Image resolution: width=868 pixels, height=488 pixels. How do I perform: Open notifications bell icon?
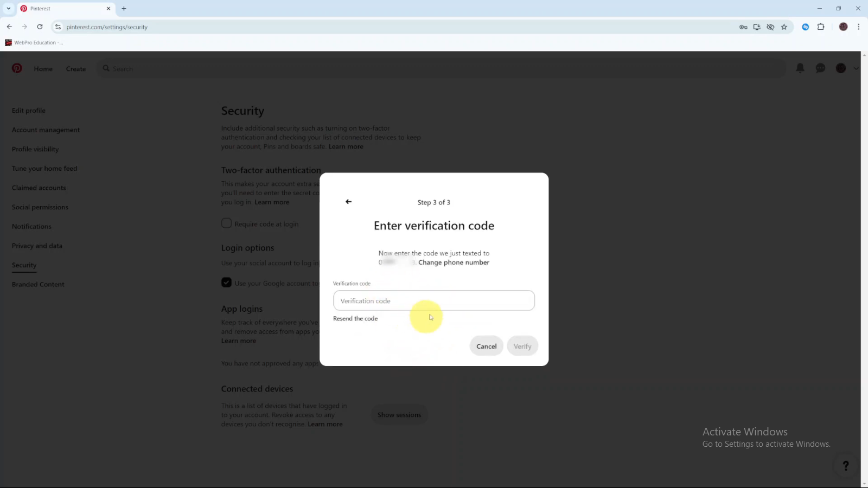800,68
